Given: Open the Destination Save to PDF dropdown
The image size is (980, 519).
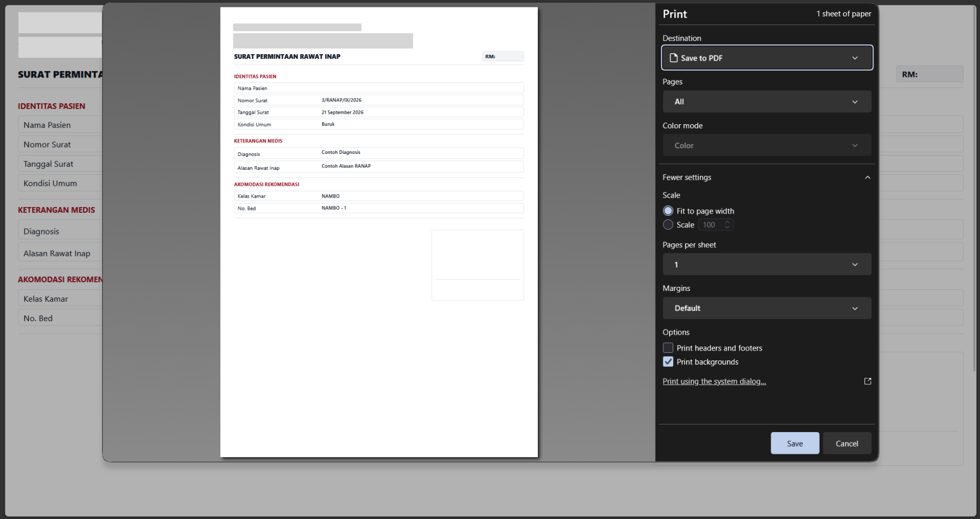Looking at the screenshot, I should pos(767,58).
